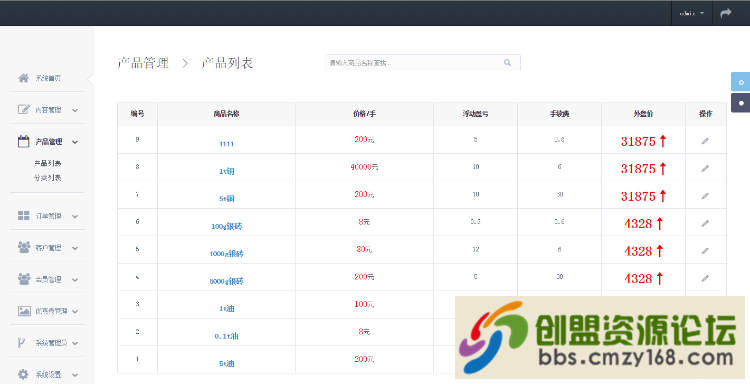Click the light blue floating side button
The image size is (750, 384).
tap(740, 82)
